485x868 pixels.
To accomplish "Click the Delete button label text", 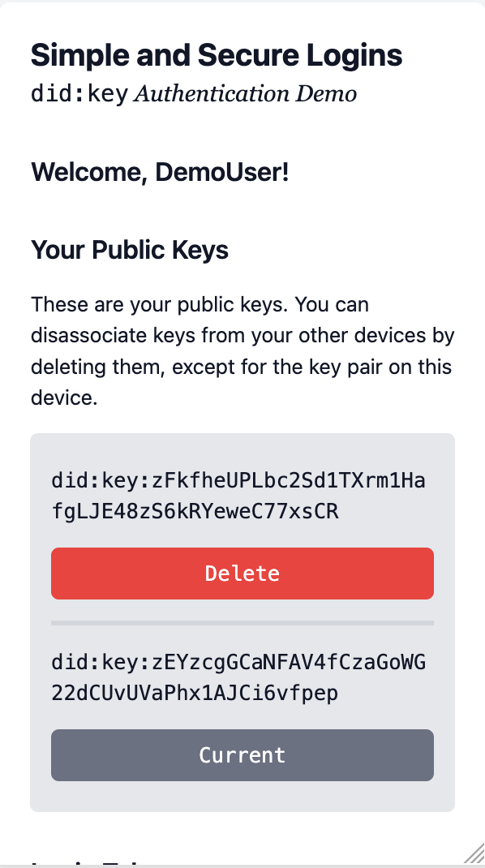I will click(242, 573).
